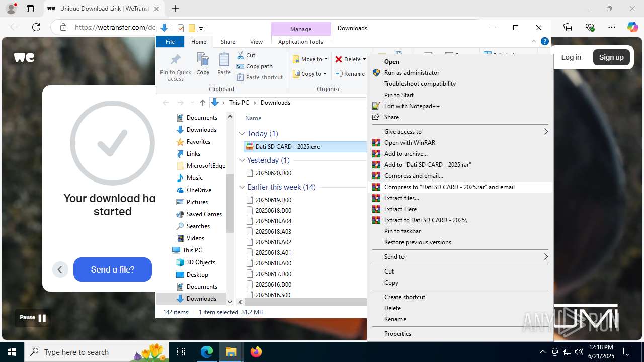This screenshot has width=644, height=362.
Task: Open Firefox from the taskbar
Action: [256, 352]
